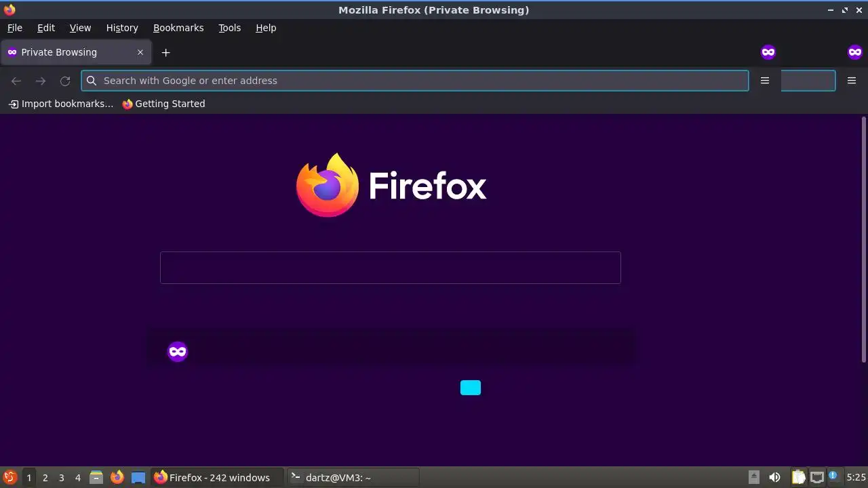The height and width of the screenshot is (488, 868).
Task: Switch to workspace 1
Action: point(28,478)
